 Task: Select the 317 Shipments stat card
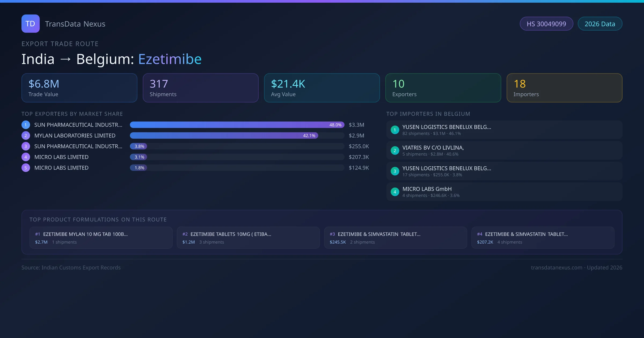tap(200, 88)
